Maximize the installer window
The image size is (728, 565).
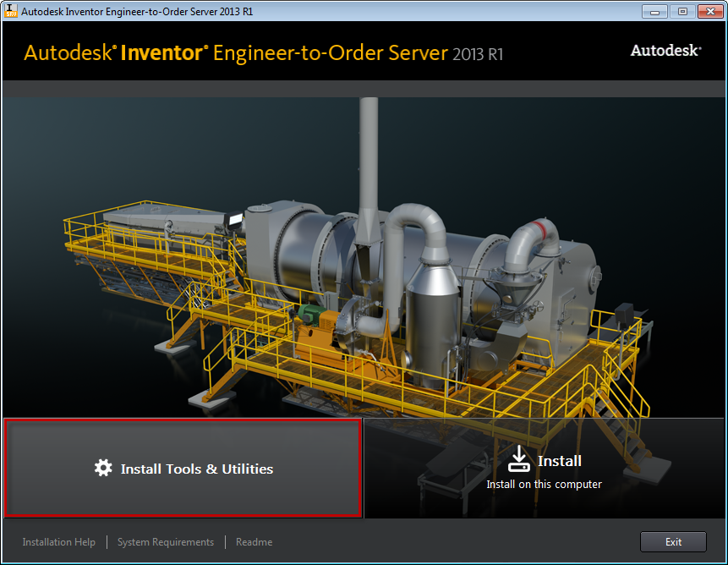[x=682, y=11]
